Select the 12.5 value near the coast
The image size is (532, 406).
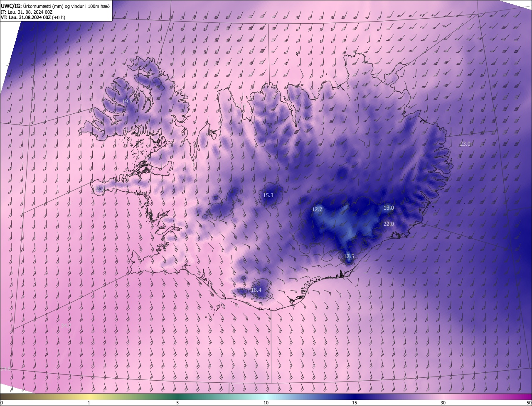pos(349,257)
